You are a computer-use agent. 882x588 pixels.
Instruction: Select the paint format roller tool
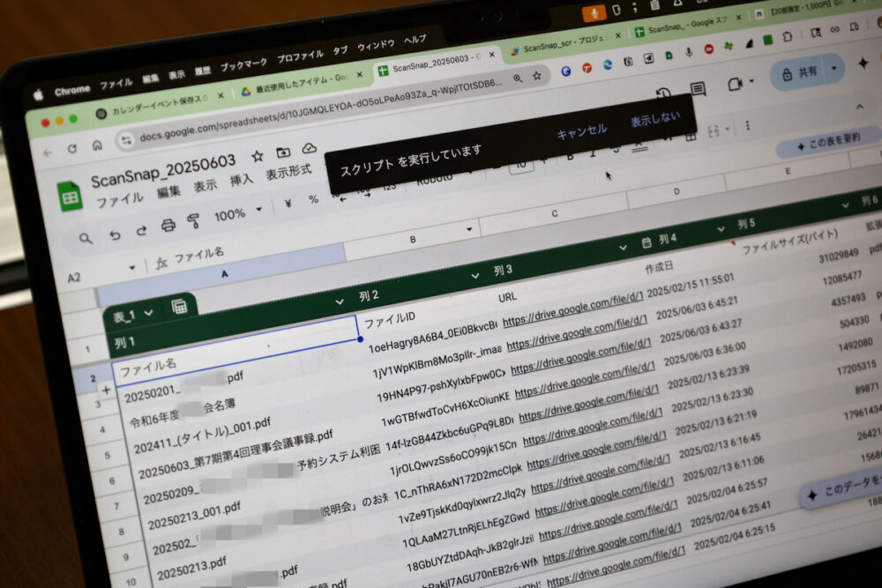pos(194,221)
